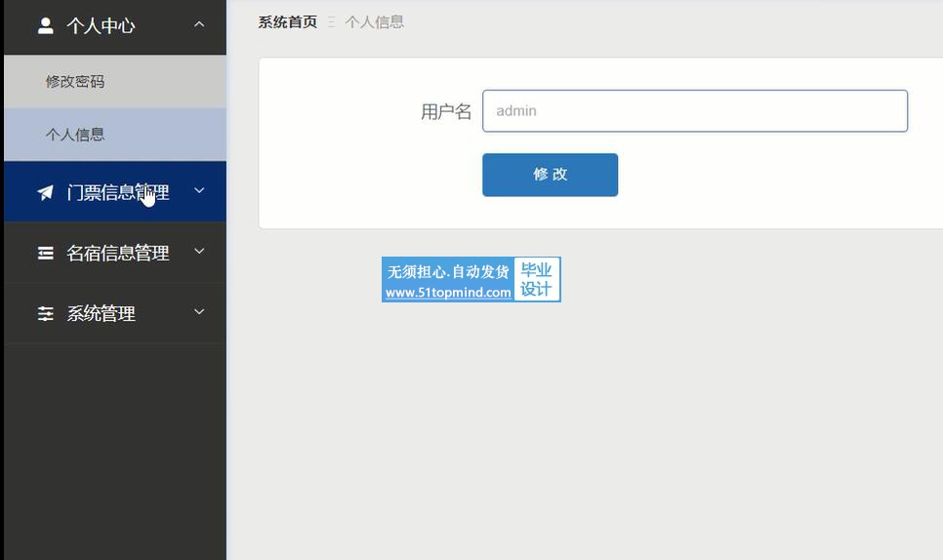The width and height of the screenshot is (943, 560).
Task: Open the 门票信息管理 menu label
Action: (118, 192)
